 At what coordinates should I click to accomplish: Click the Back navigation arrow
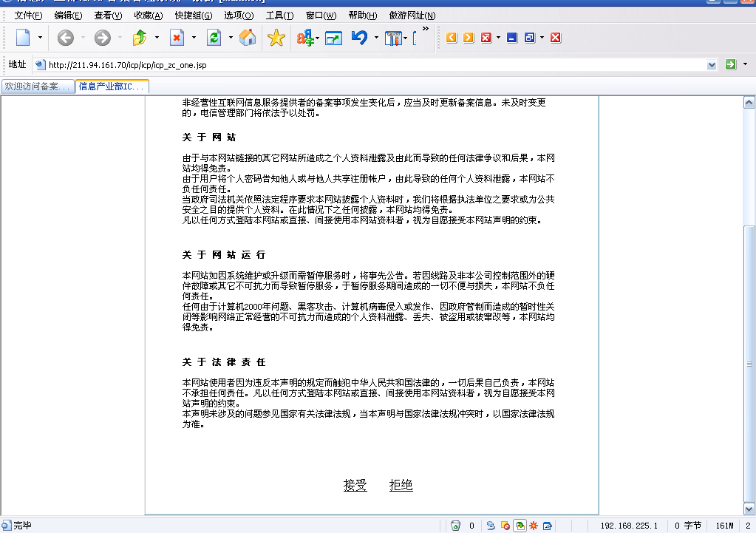(65, 38)
